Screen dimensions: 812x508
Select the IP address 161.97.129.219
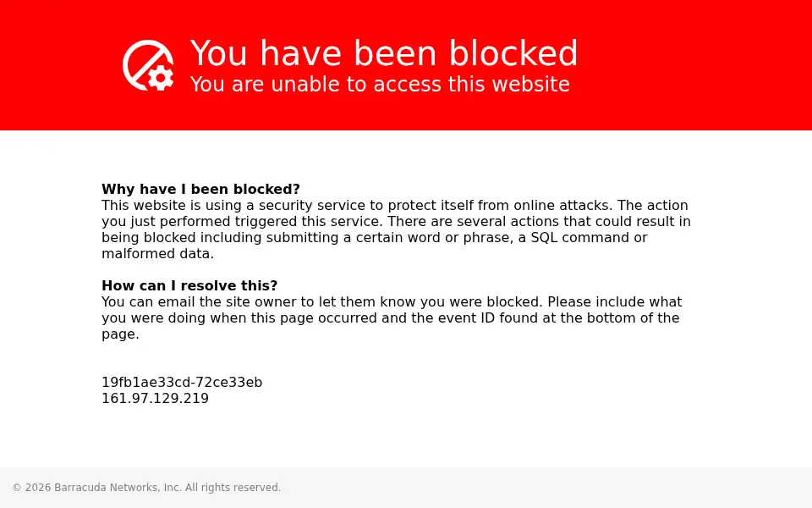(155, 399)
